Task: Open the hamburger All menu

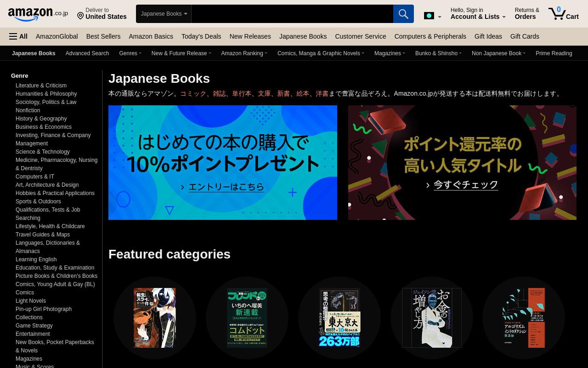Action: click(18, 36)
